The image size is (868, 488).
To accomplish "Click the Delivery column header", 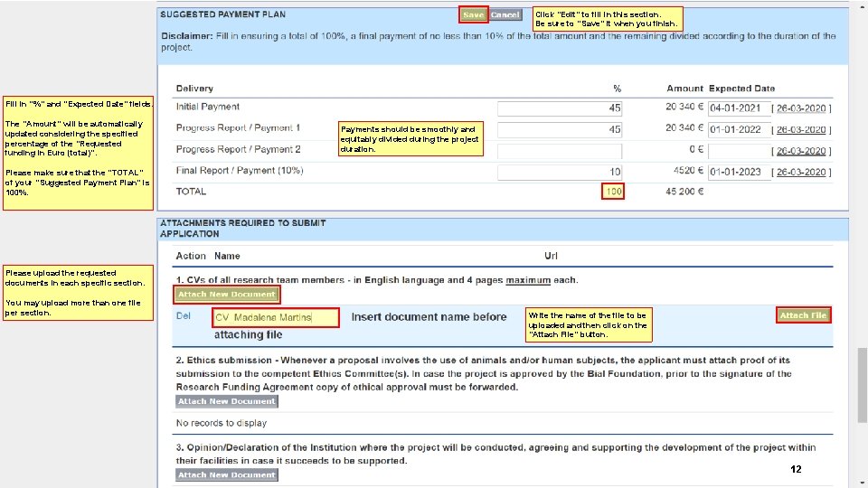I will click(x=194, y=89).
